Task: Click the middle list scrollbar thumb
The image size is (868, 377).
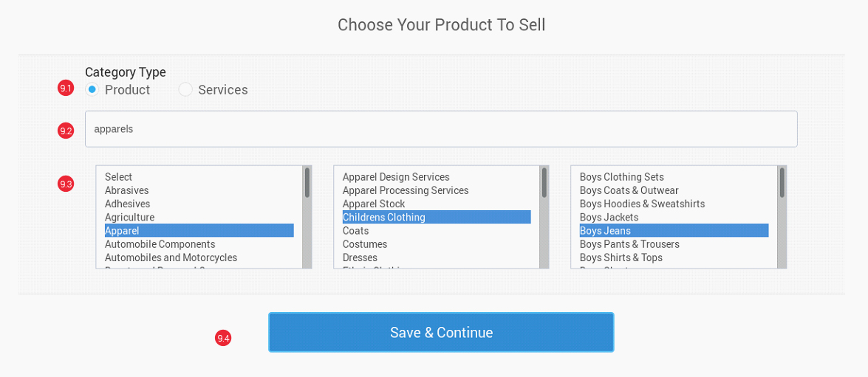Action: (544, 182)
